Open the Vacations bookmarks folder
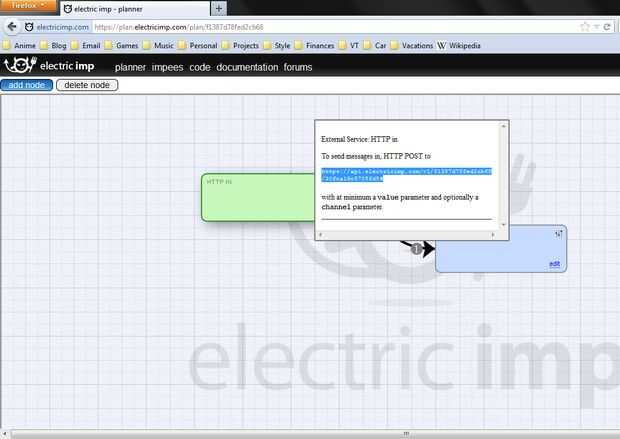Screen dimensions: 620x439 (x=412, y=45)
